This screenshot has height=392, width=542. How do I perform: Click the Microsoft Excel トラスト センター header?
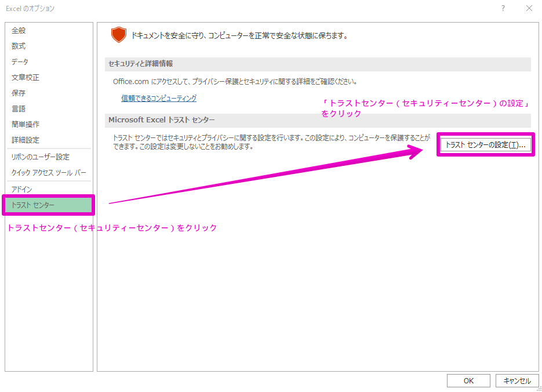coord(318,120)
